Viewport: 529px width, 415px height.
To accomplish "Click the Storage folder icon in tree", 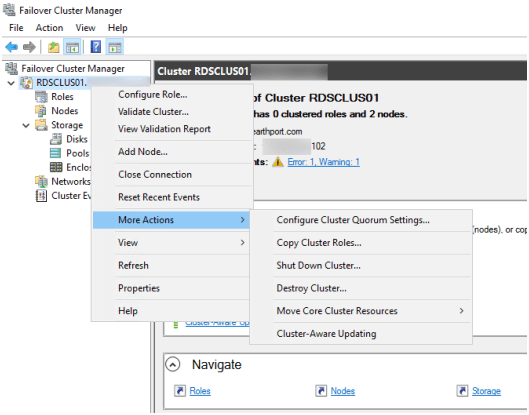I will point(41,125).
